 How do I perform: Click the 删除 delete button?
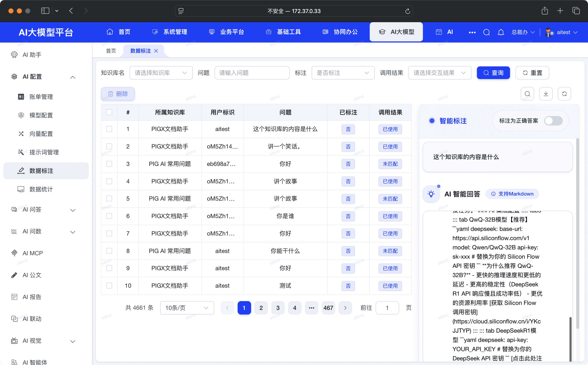(x=118, y=94)
